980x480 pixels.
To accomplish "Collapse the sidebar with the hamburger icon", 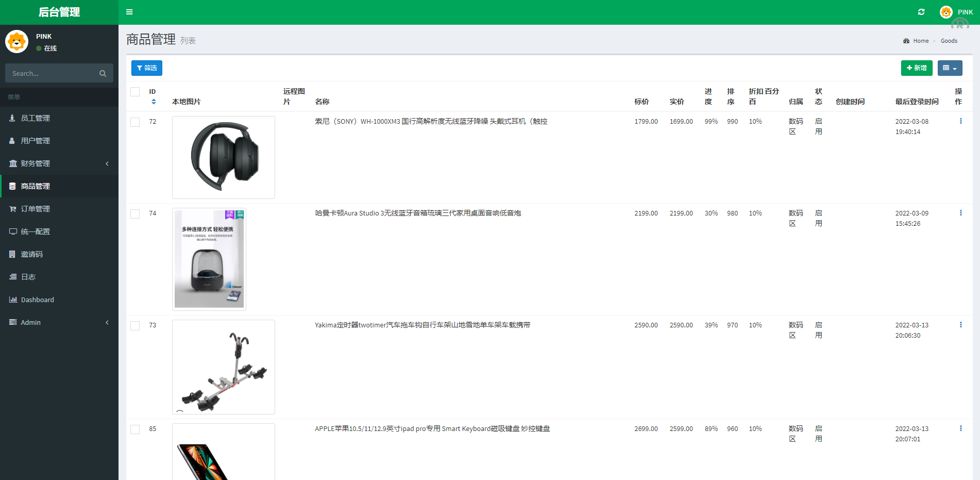I will pos(129,12).
